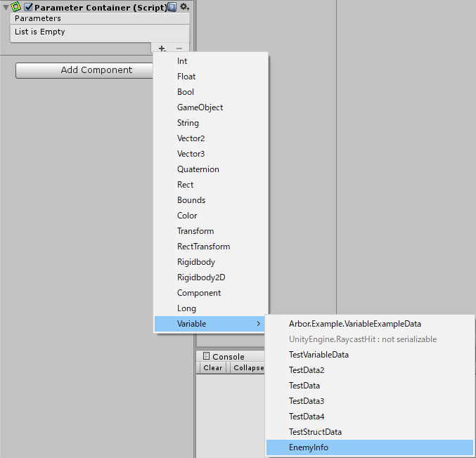The image size is (476, 458).
Task: Collapse the Parameter Container foldout triangle
Action: (x=6, y=7)
